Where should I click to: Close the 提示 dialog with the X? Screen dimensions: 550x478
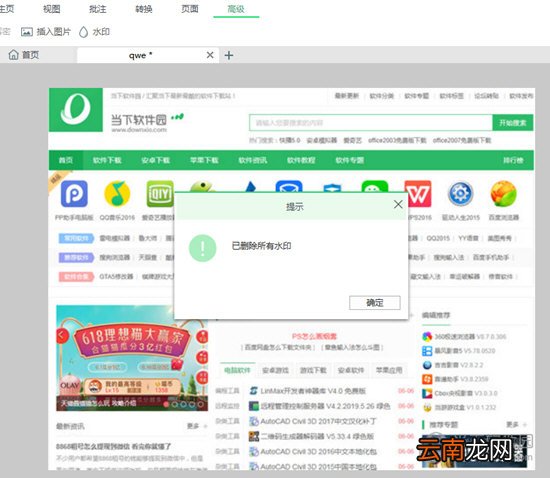tap(398, 204)
